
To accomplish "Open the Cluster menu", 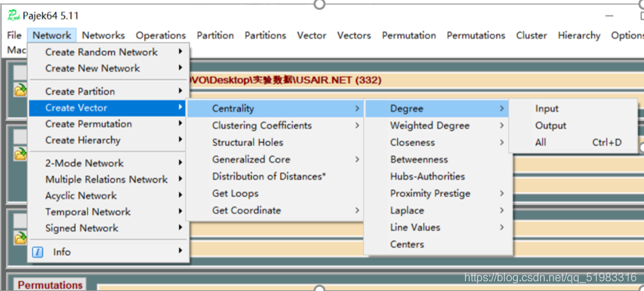I will coord(531,35).
